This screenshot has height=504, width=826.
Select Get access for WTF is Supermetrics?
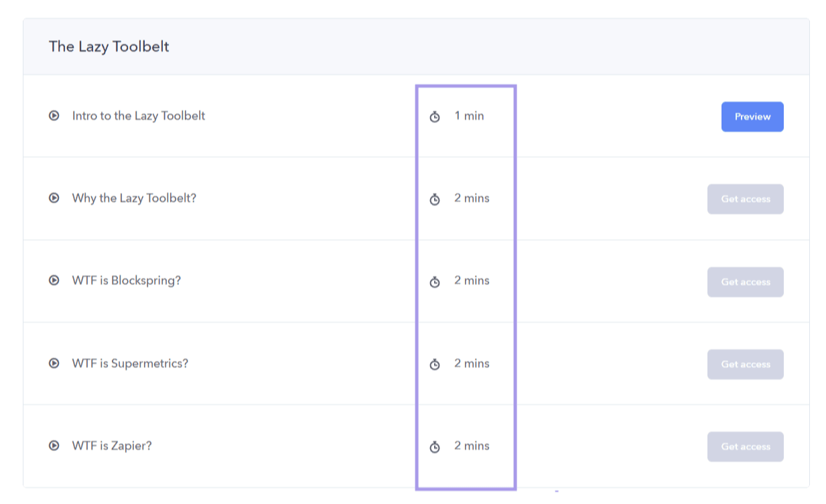click(745, 364)
